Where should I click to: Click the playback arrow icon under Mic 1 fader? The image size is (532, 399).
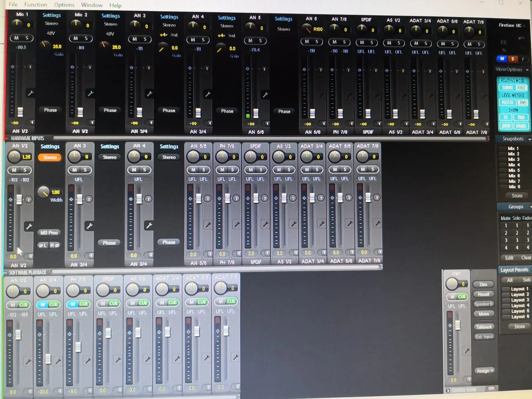click(32, 122)
